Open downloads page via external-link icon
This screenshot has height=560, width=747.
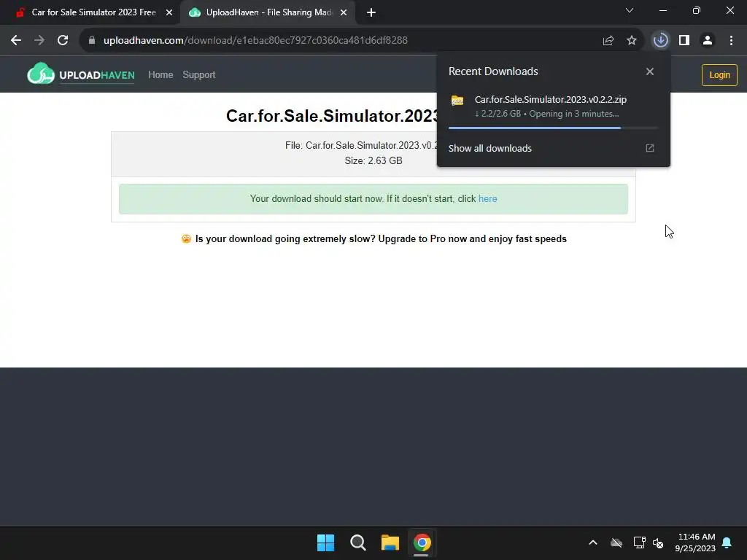coord(650,148)
